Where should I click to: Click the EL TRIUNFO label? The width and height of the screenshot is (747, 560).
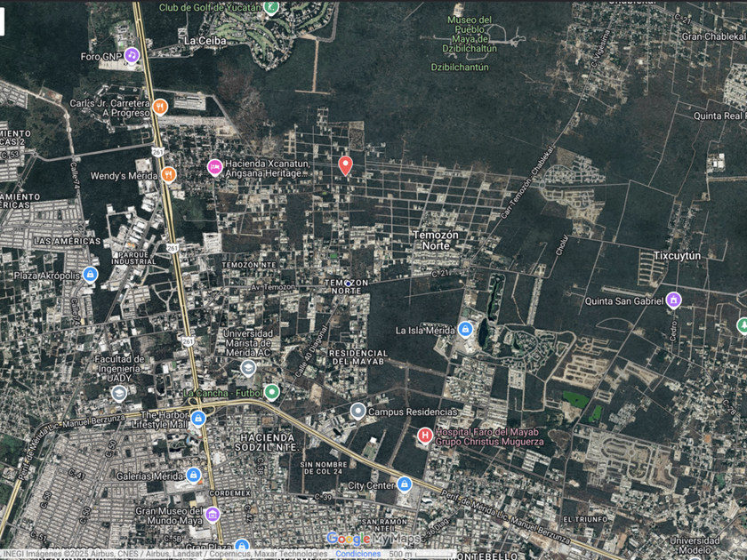[x=585, y=519]
